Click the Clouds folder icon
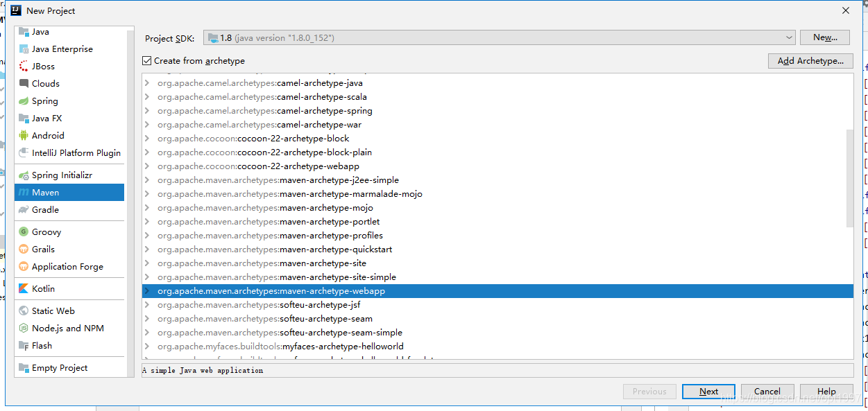 (x=24, y=84)
